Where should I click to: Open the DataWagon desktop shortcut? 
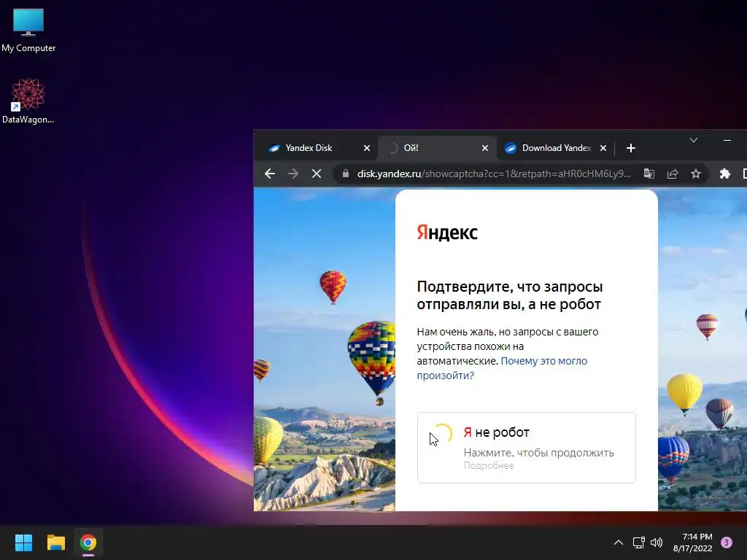coord(28,101)
